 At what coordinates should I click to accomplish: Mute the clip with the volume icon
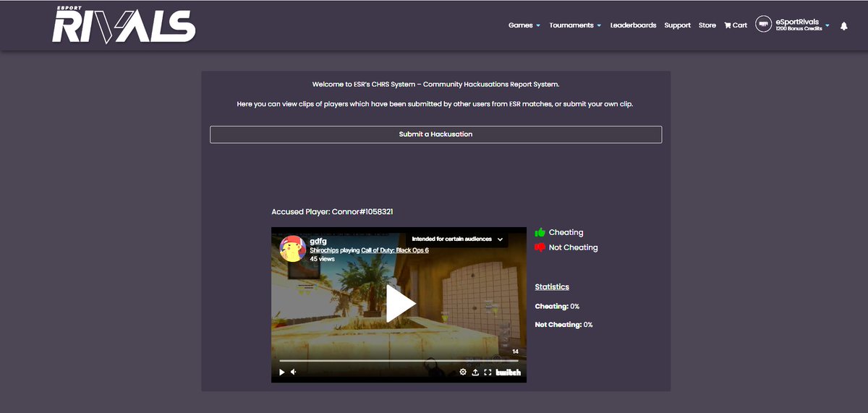(294, 372)
